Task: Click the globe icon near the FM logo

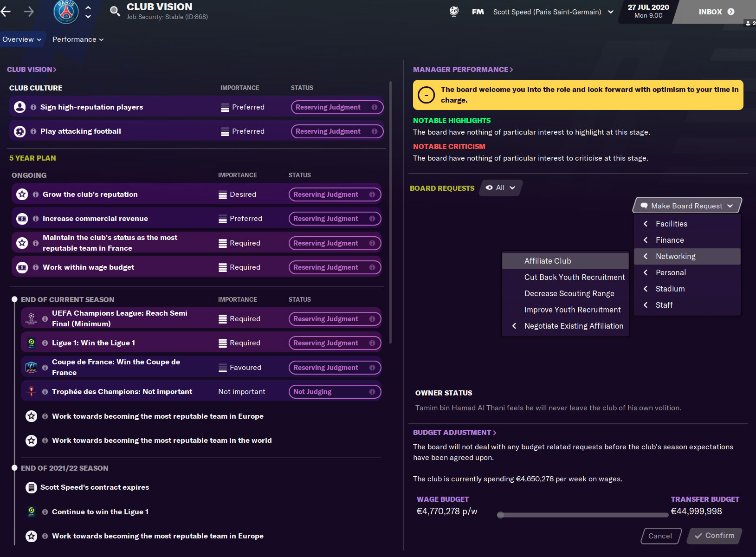Action: click(453, 12)
